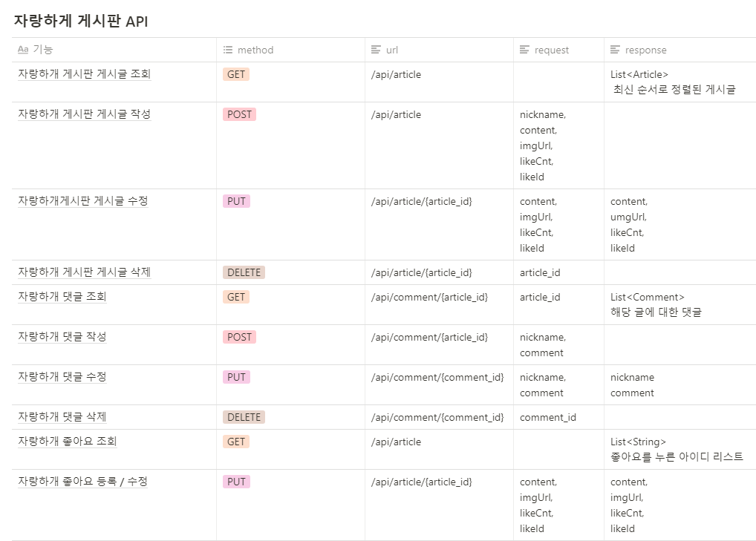Select the POST tag for 게시글 작성 row
The image size is (756, 541).
point(238,114)
